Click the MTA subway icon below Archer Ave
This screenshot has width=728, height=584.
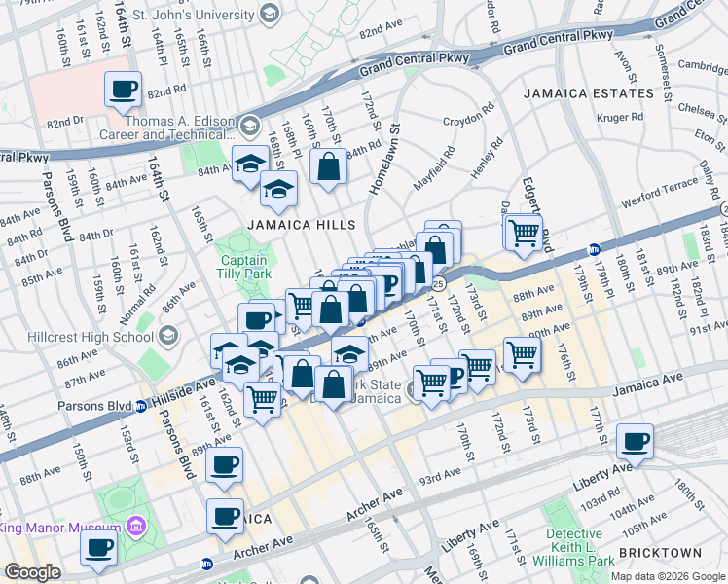pyautogui.click(x=207, y=565)
